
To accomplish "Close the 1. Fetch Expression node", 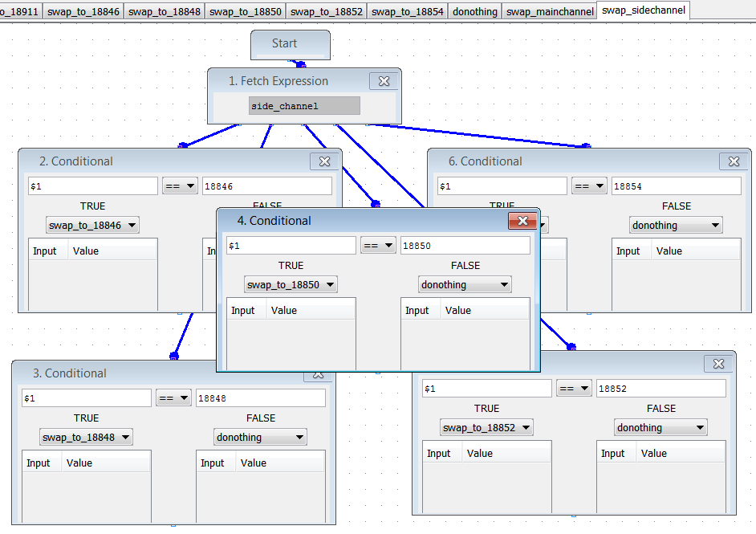I will (384, 81).
